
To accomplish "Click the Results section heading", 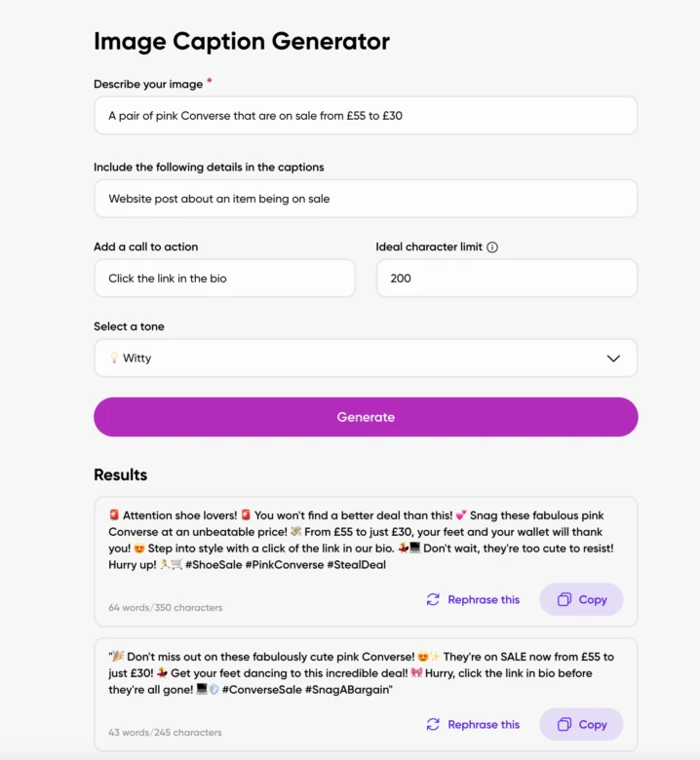I will click(121, 475).
